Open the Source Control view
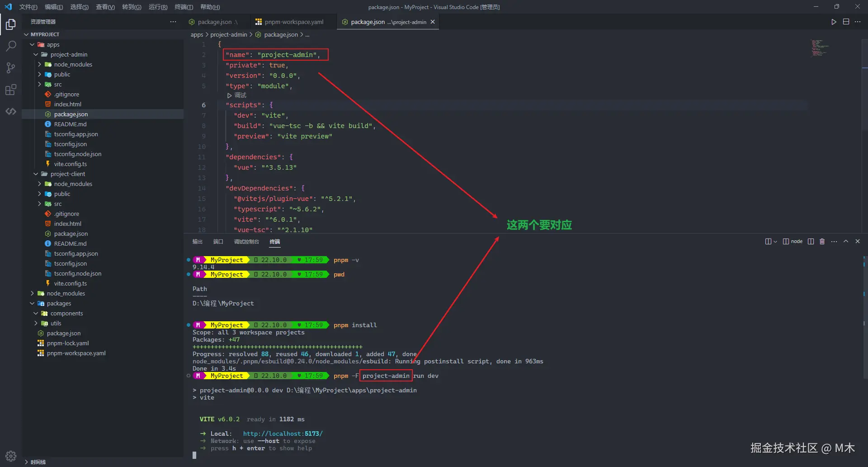This screenshot has width=868, height=467. coord(11,68)
